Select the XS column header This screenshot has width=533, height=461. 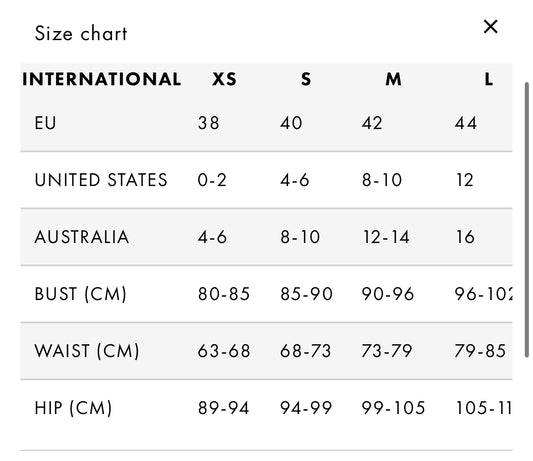tap(224, 79)
